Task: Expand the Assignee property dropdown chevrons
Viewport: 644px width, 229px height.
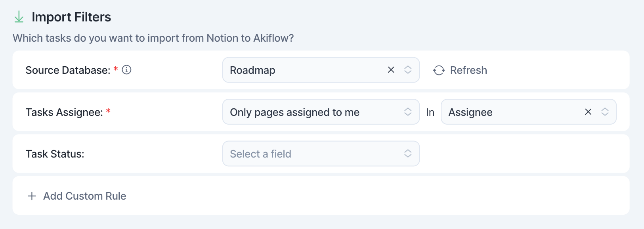Action: [605, 112]
